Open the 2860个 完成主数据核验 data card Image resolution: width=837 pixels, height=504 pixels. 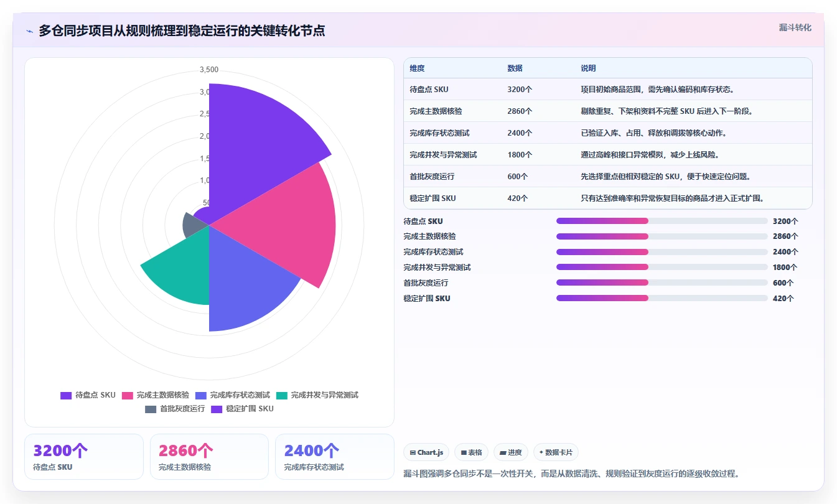(x=209, y=457)
